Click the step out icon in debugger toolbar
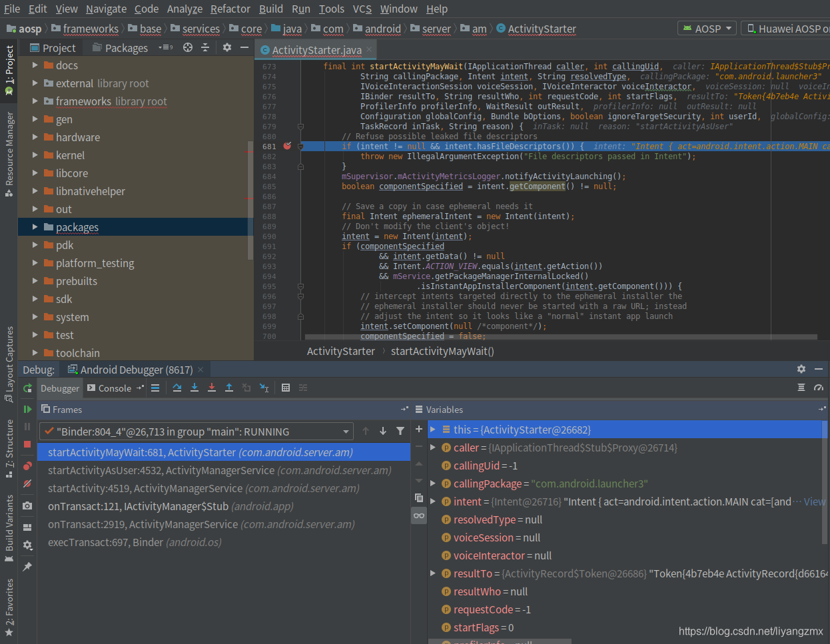The width and height of the screenshot is (830, 644). 228,388
